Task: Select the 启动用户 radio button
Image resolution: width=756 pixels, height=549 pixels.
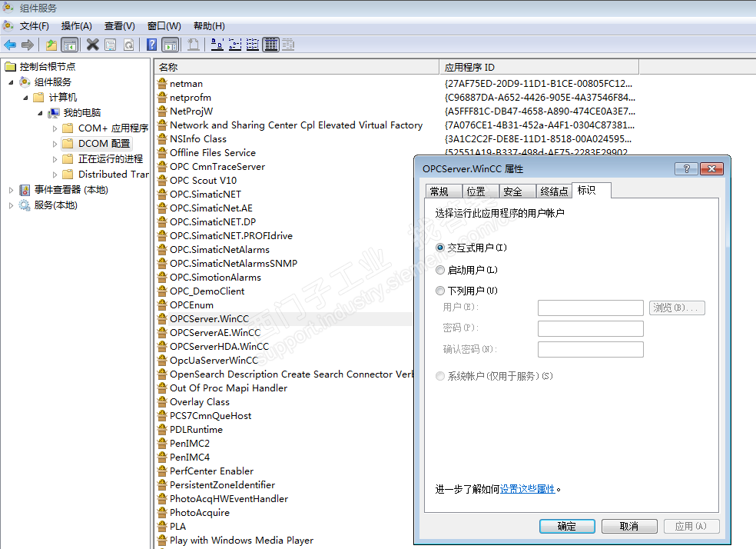Action: [439, 270]
